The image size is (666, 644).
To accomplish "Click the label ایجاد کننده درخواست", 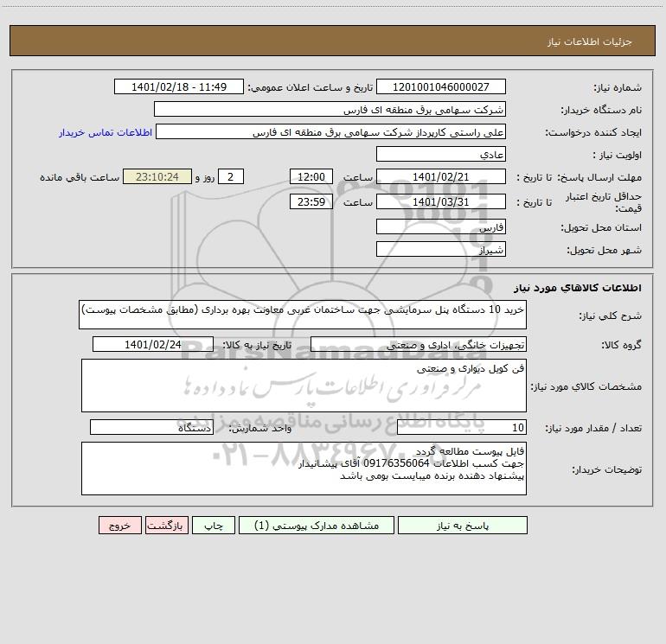I will point(593,133).
